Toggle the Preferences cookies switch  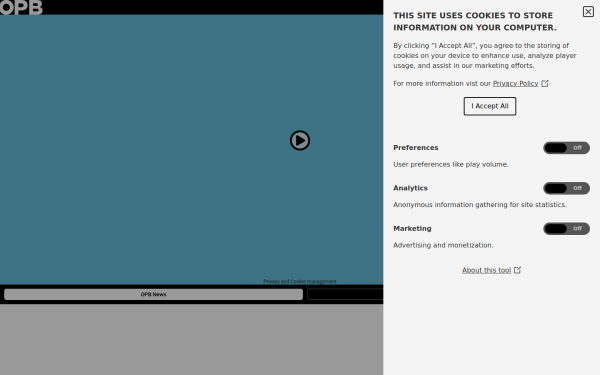pos(566,148)
